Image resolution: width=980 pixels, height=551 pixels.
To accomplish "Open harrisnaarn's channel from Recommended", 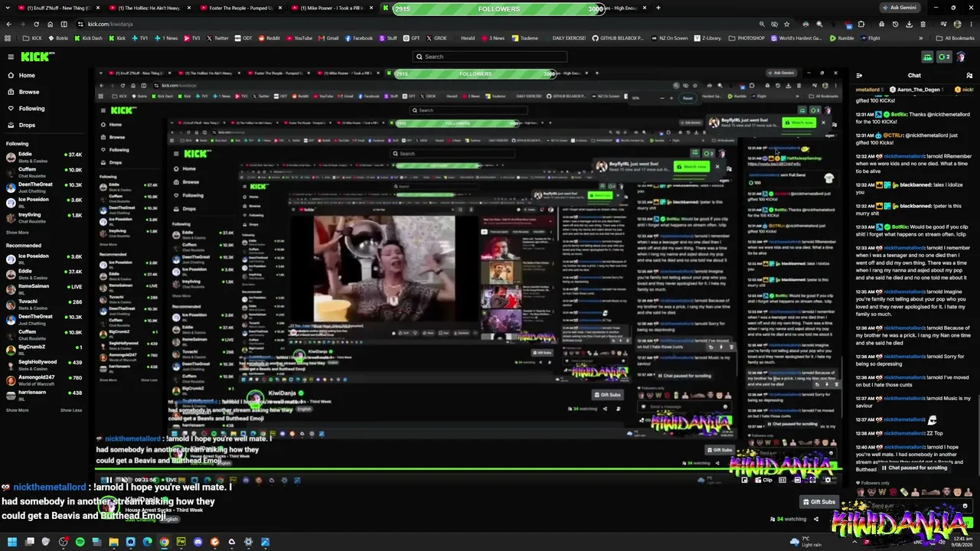I will (44, 395).
